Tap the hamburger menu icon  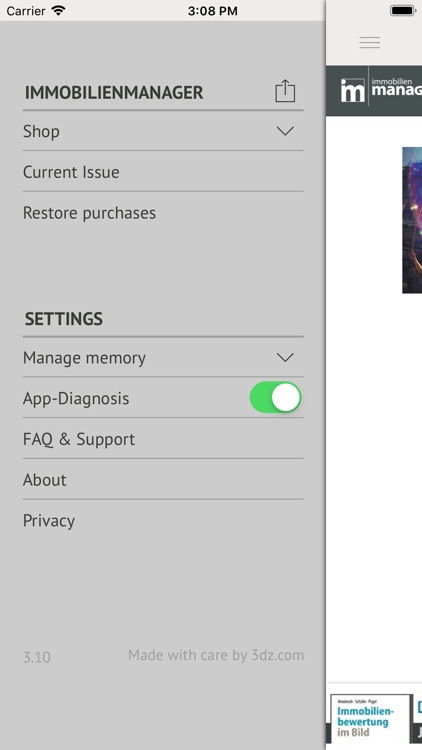pyautogui.click(x=370, y=42)
